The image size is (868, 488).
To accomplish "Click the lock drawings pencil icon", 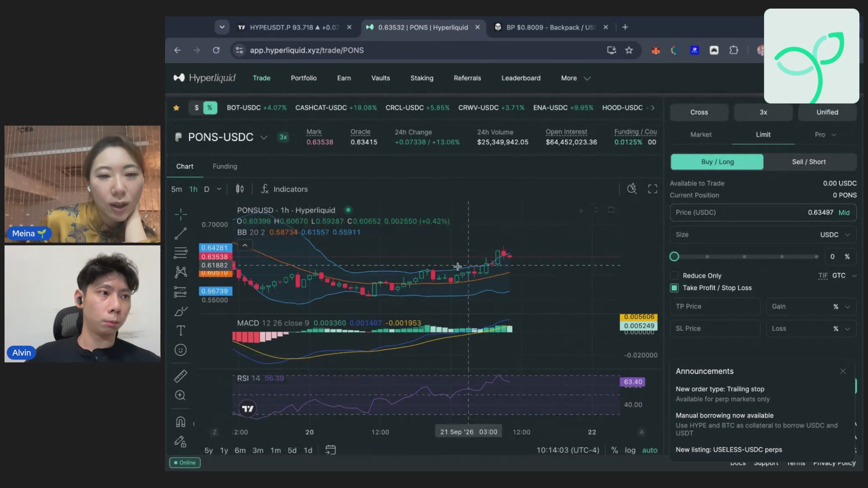I will point(180,441).
